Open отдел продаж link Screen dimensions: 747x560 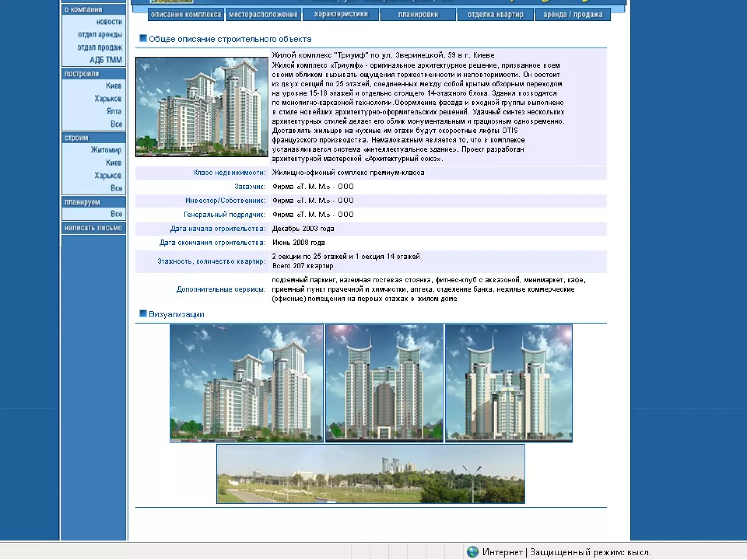[x=100, y=47]
